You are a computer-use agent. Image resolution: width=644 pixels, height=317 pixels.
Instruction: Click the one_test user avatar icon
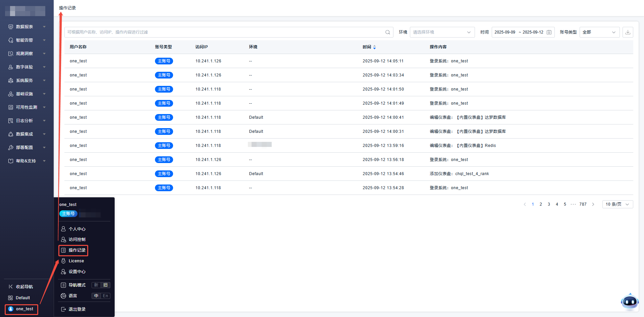(x=11, y=309)
